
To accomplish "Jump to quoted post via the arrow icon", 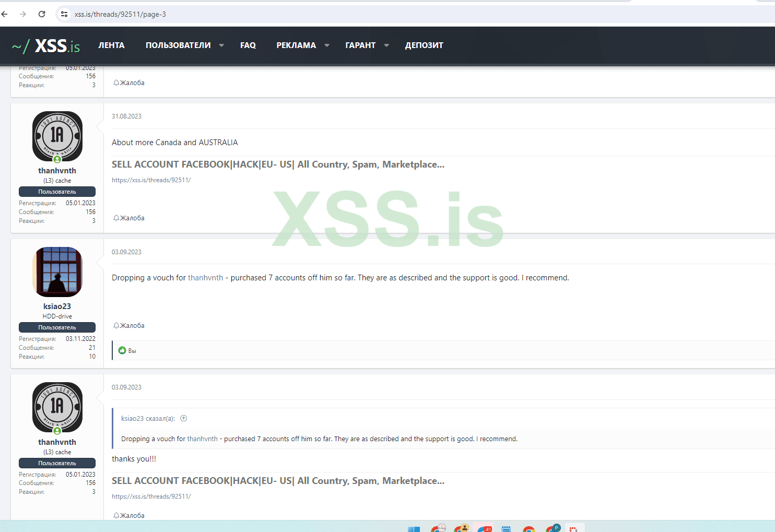I will (184, 418).
